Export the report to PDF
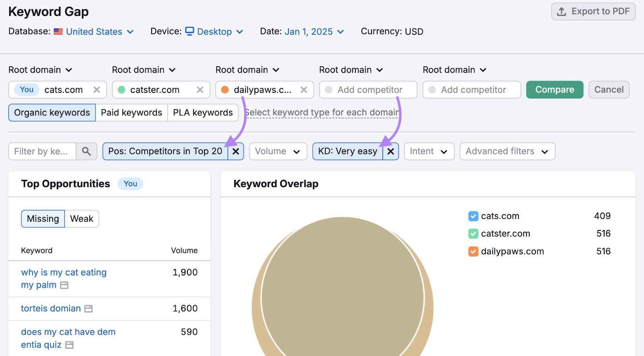The width and height of the screenshot is (644, 356). pos(593,11)
